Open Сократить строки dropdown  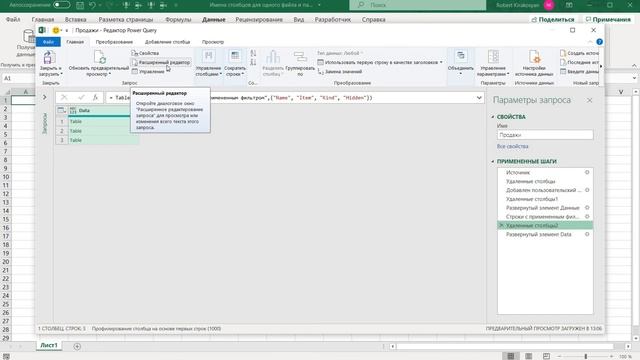[x=235, y=63]
